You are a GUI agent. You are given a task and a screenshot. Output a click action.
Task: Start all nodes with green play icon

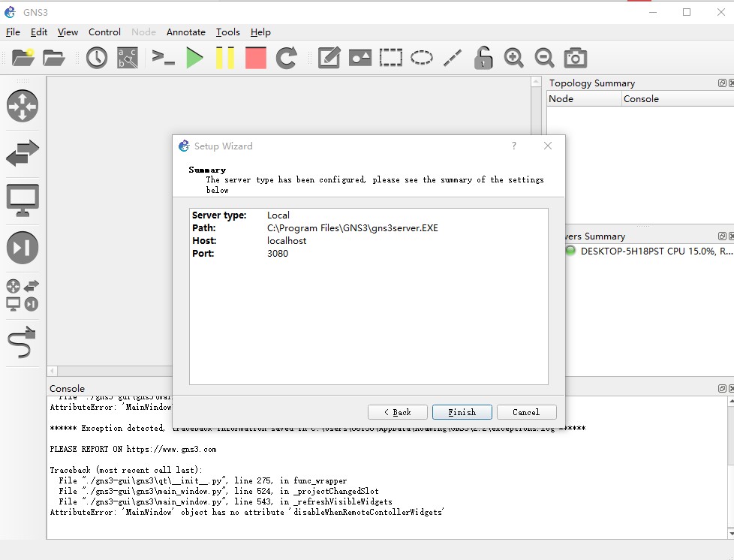coord(194,58)
